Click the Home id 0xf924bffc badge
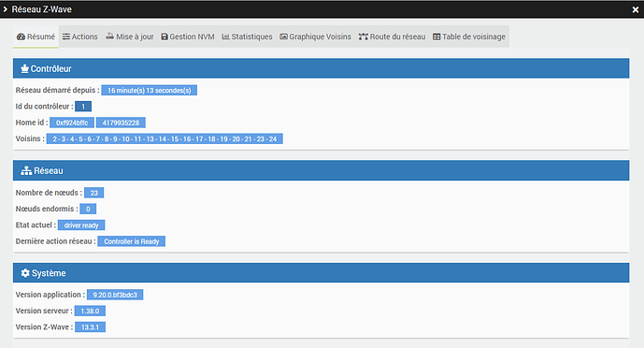Screen dimensions: 644x348 tap(72, 123)
